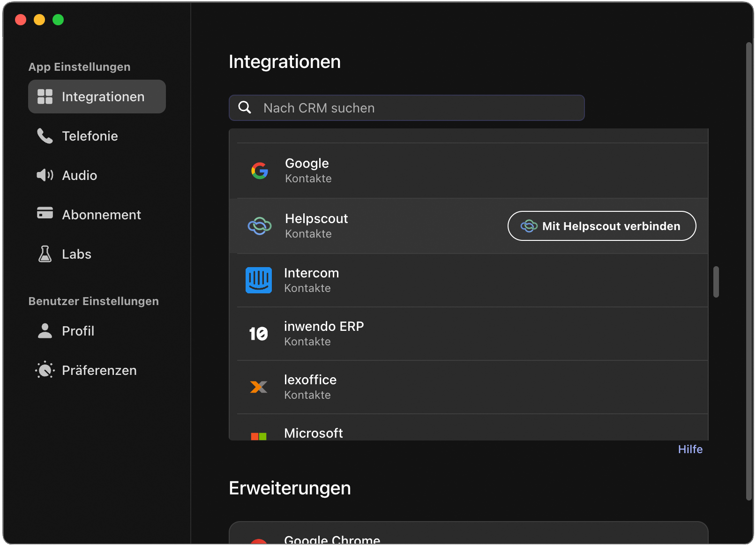This screenshot has width=756, height=545.
Task: Open the Hilfe link
Action: (x=690, y=449)
